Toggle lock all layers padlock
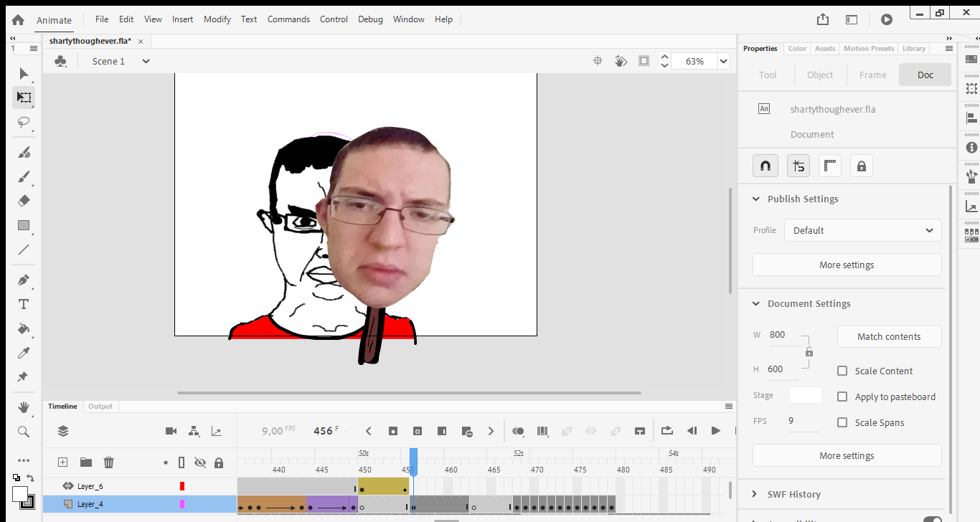Viewport: 980px width, 522px height. point(219,462)
